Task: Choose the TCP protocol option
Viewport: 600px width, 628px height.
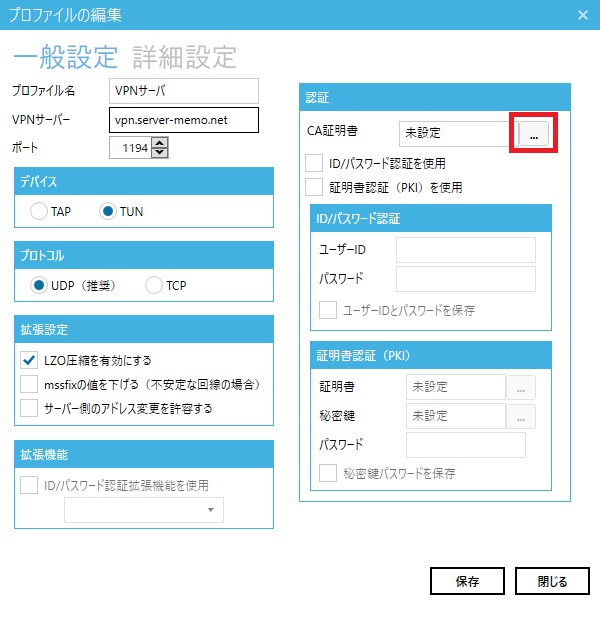Action: tap(154, 285)
